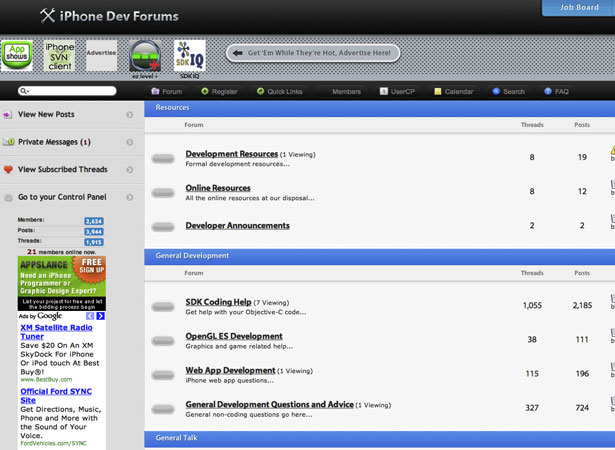Open the Web App Development forum
Image resolution: width=615 pixels, height=450 pixels.
[230, 370]
